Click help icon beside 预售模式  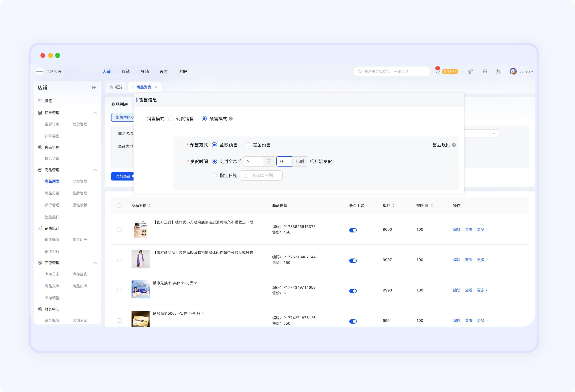click(x=231, y=119)
